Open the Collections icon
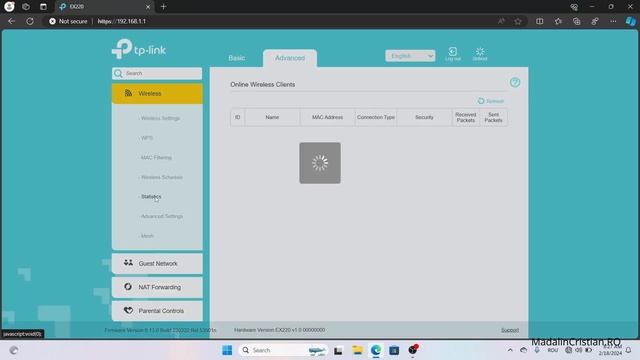The image size is (640, 360). [x=576, y=21]
